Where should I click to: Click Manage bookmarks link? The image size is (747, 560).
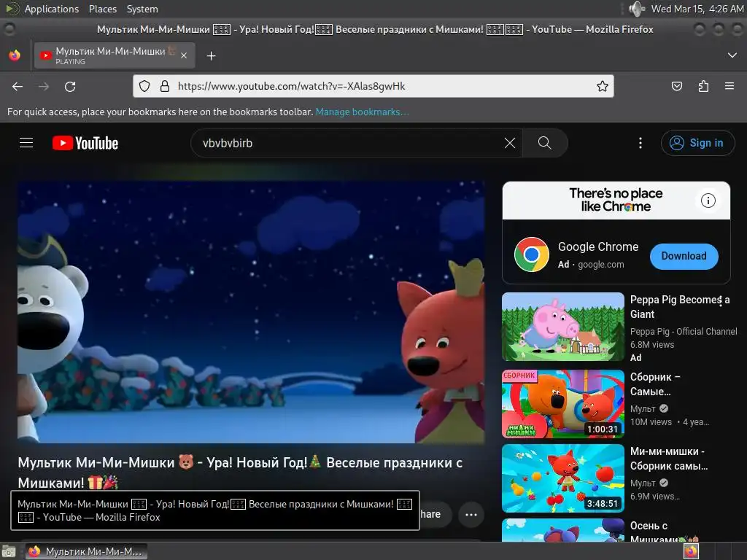362,112
